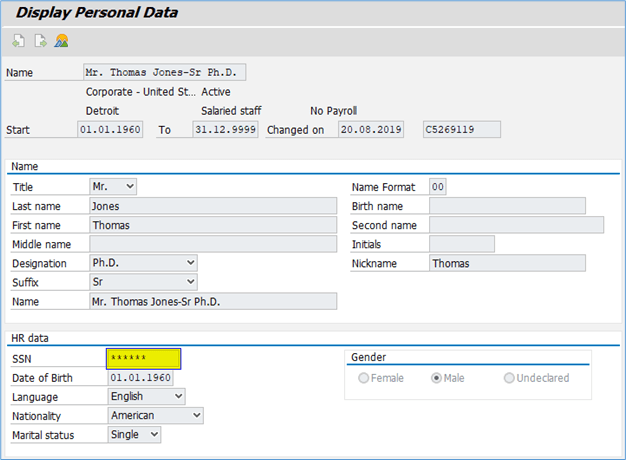This screenshot has width=626, height=460.
Task: Expand the Nationality dropdown set to American
Action: pos(156,415)
